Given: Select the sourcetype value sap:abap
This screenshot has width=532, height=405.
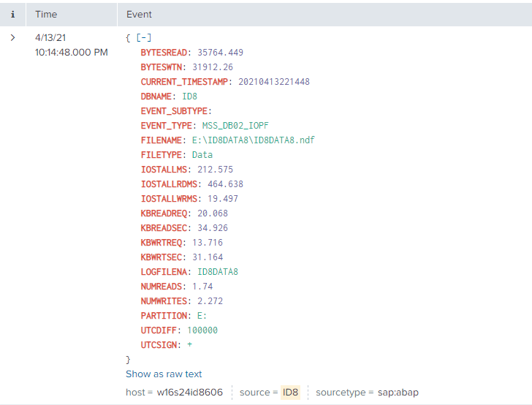Looking at the screenshot, I should [x=393, y=393].
